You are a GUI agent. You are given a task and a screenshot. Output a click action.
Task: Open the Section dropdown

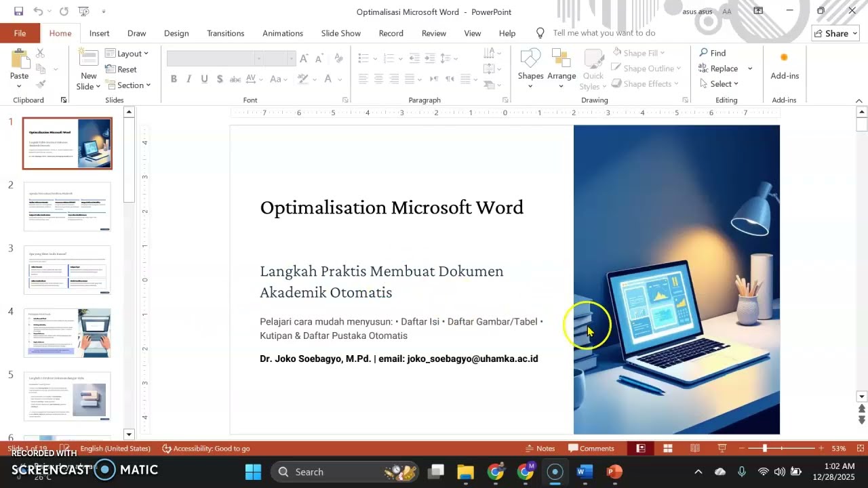(x=128, y=85)
